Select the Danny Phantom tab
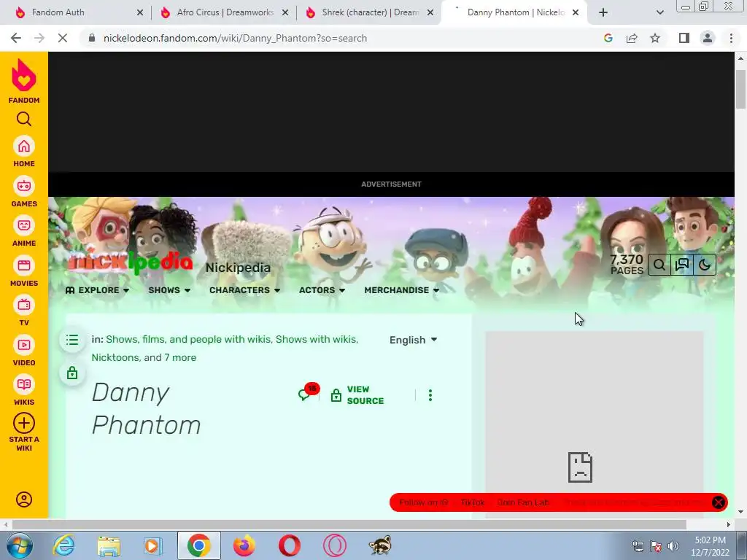747x560 pixels. coord(516,12)
